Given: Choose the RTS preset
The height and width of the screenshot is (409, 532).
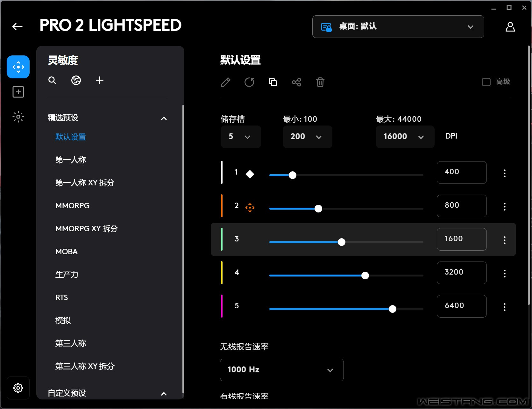Looking at the screenshot, I should click(x=61, y=298).
